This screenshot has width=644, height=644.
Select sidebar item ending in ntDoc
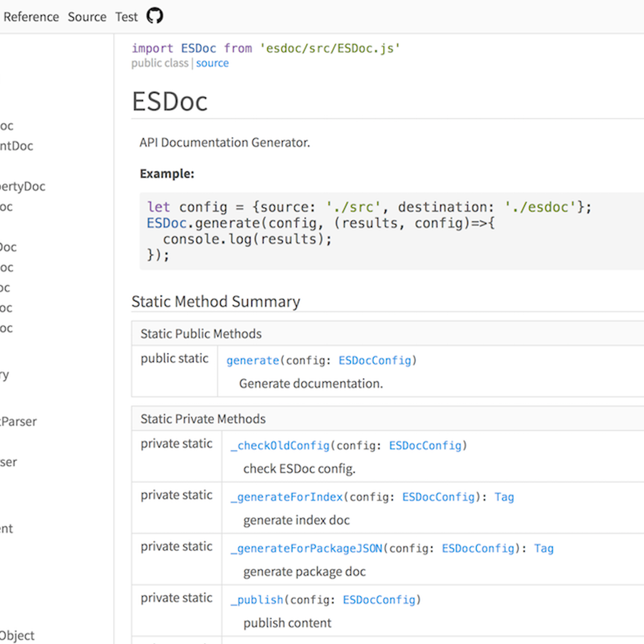tap(16, 146)
